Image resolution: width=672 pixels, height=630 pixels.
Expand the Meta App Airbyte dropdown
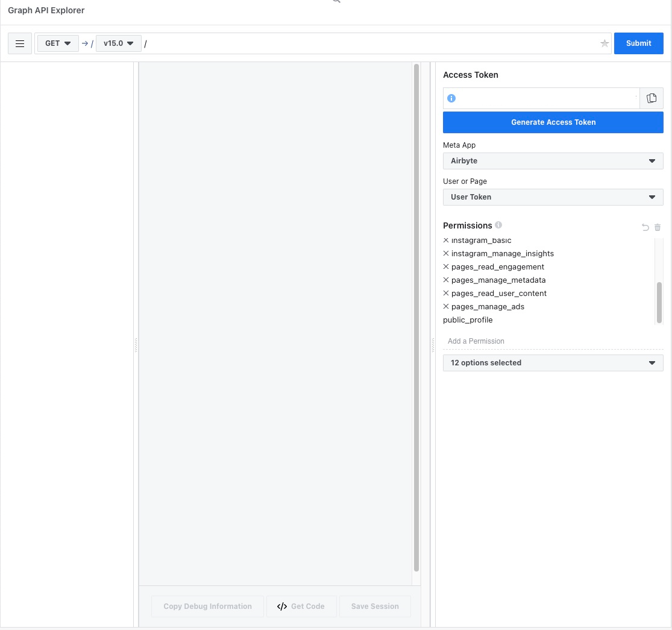[x=553, y=161]
